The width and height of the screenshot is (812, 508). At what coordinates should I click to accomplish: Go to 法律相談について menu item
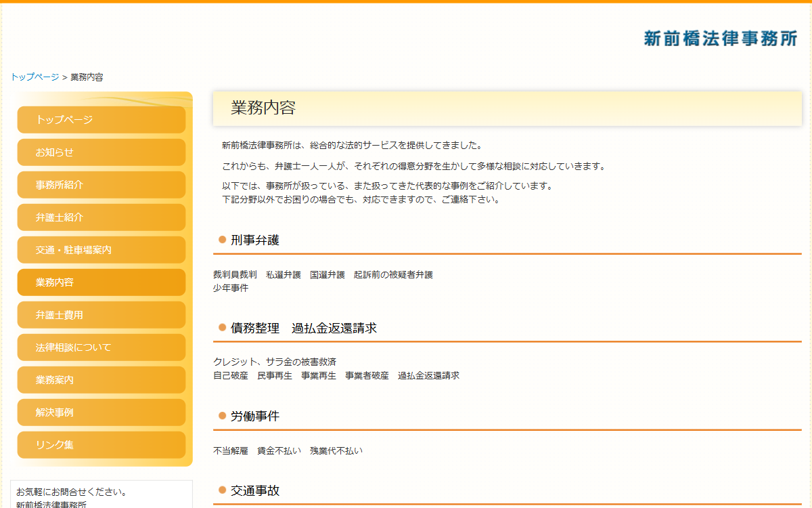tap(101, 347)
